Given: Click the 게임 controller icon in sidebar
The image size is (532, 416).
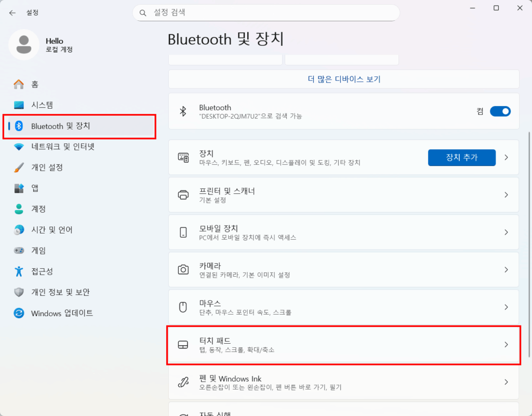Looking at the screenshot, I should 19,251.
